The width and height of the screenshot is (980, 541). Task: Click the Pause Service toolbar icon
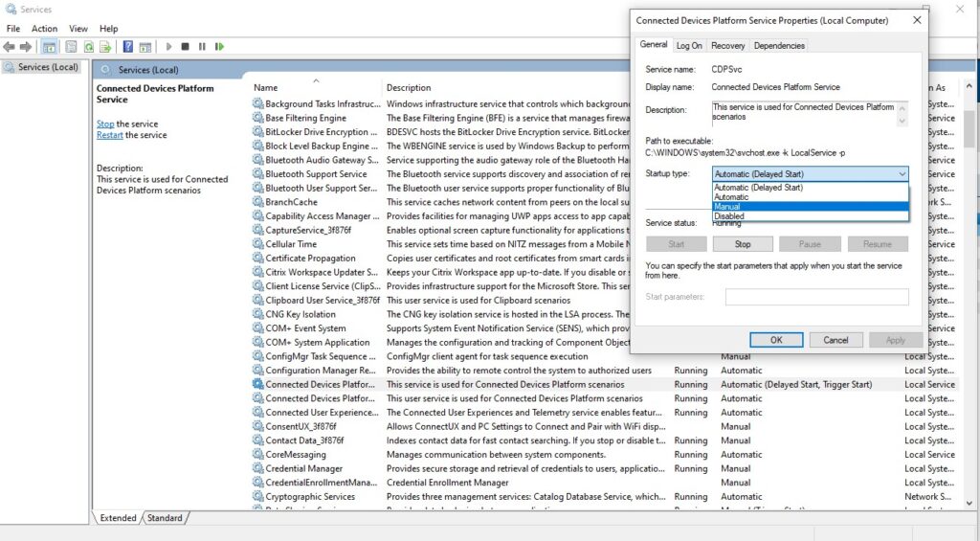[202, 46]
